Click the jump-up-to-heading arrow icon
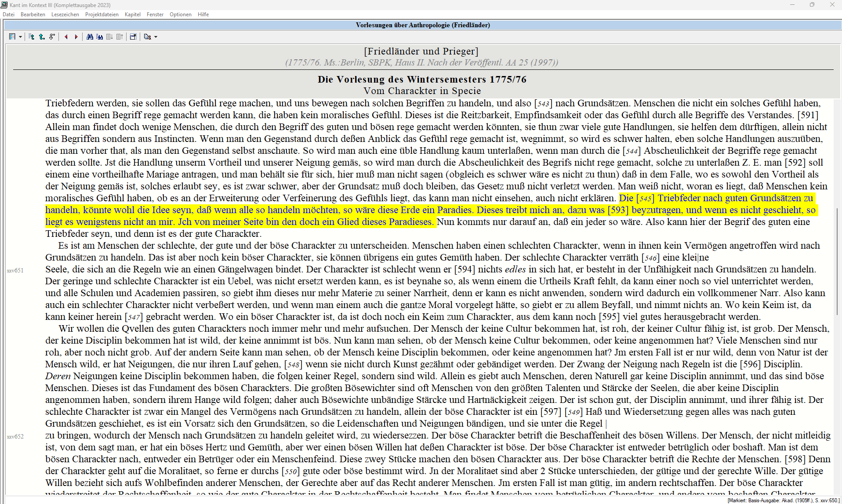The height and width of the screenshot is (504, 842). click(32, 37)
